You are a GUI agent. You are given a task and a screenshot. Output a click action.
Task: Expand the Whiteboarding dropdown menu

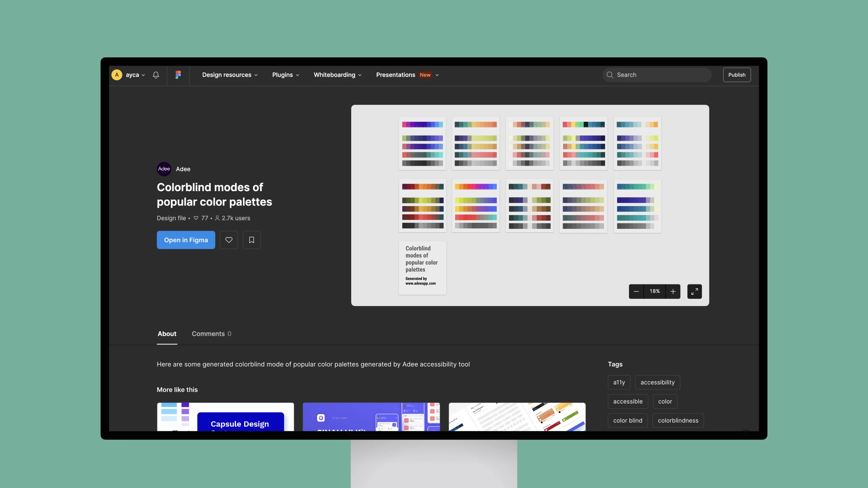[x=337, y=75]
